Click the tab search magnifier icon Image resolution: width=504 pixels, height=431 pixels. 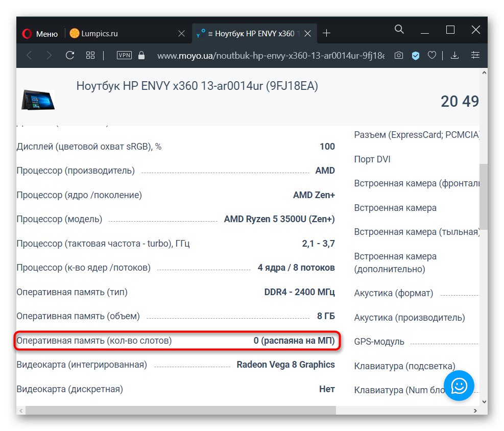(399, 30)
